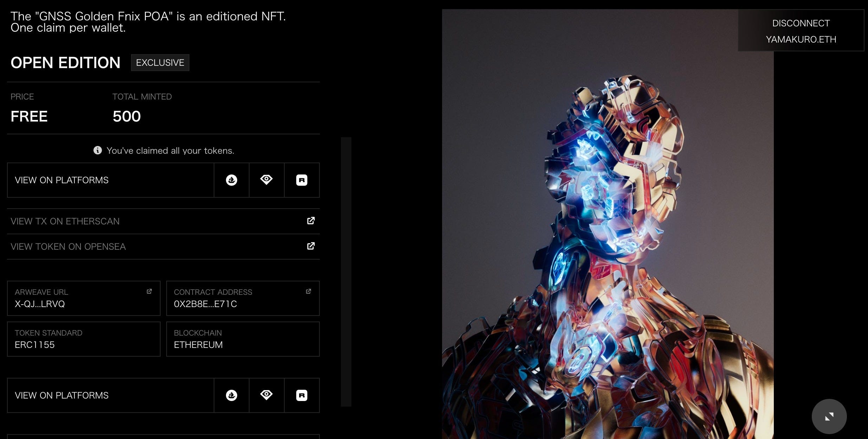The image size is (868, 439).
Task: Click the TOTAL MINTED label
Action: (142, 97)
